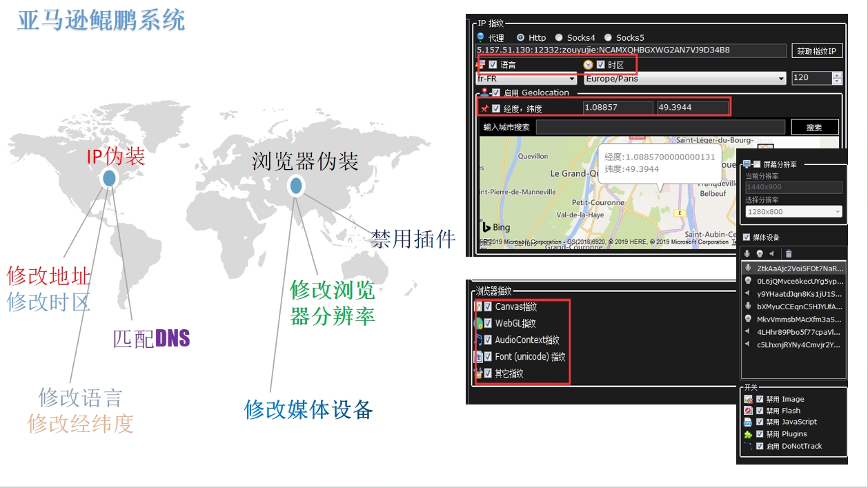Click the red pin icon beside 经度，纬度
868x488 pixels.
tap(484, 108)
